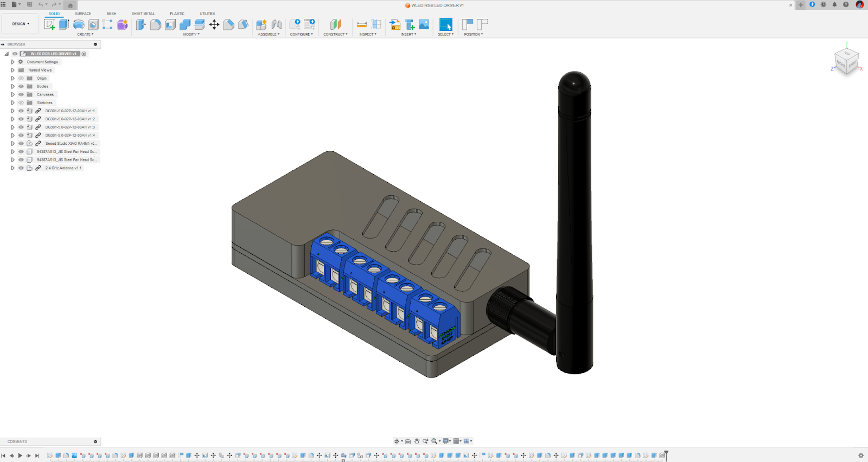Click the Joint tool icon
868x462 pixels.
[277, 24]
